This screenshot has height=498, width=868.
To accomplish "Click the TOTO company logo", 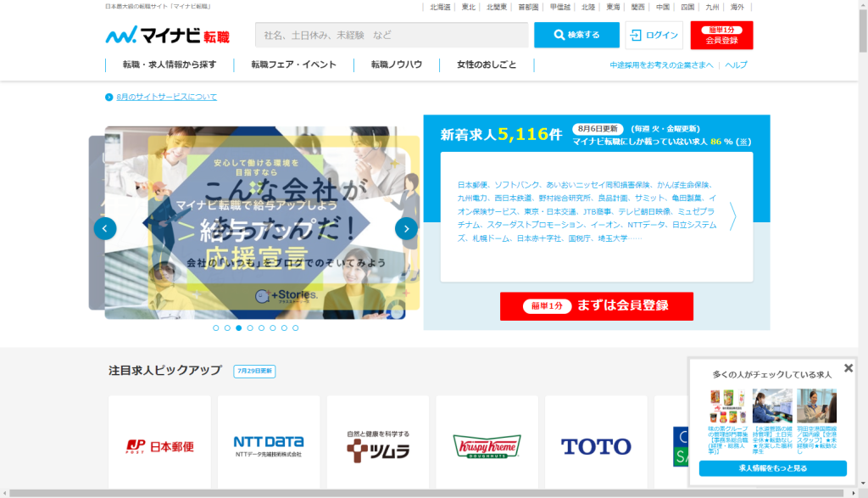I will pyautogui.click(x=595, y=445).
